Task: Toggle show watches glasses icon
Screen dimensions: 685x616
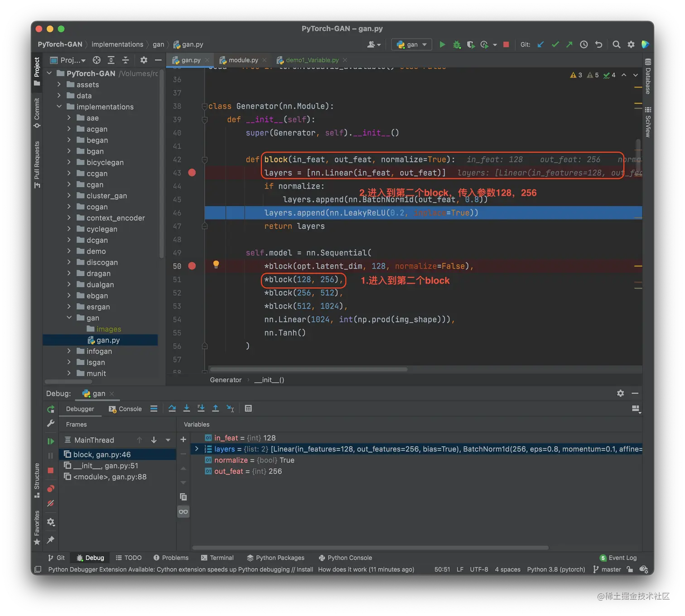Action: pyautogui.click(x=183, y=512)
